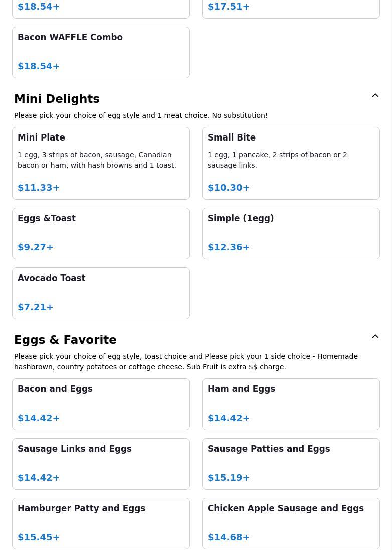Collapse the Mini Delights section
392x552 pixels.
375,96
